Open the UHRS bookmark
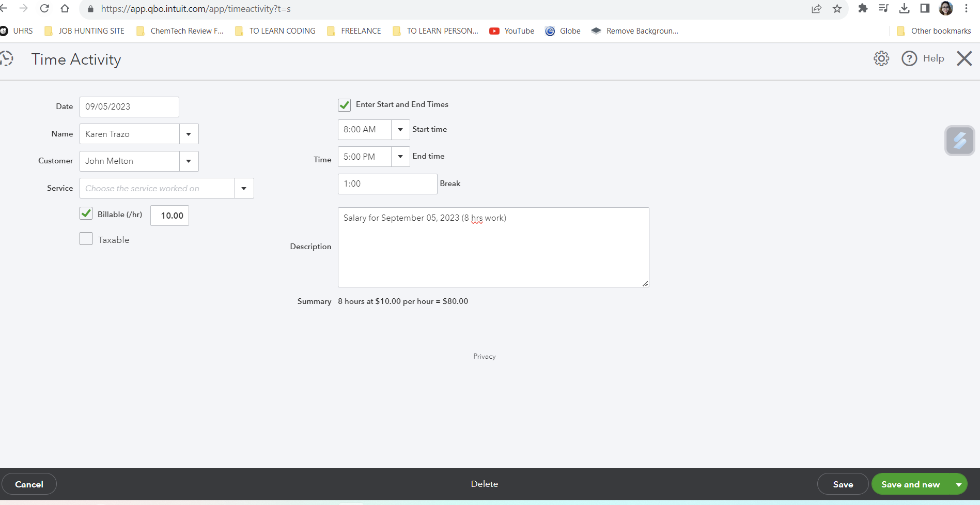The width and height of the screenshot is (980, 505). (x=17, y=31)
